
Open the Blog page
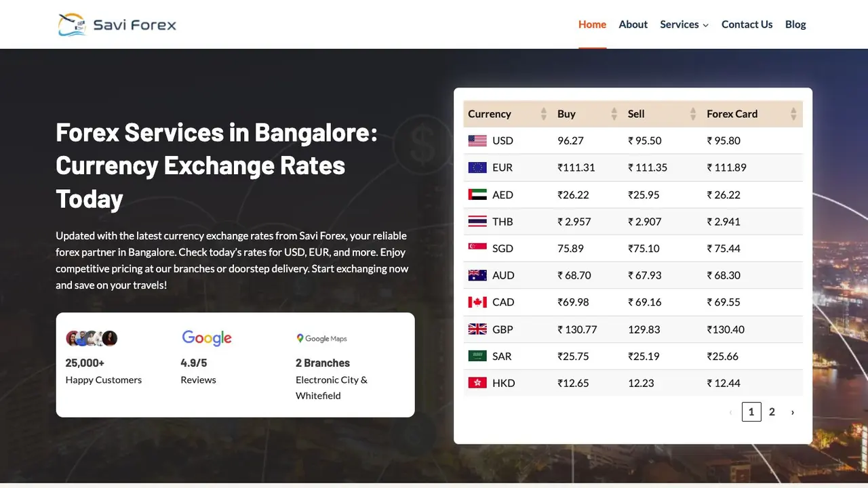[795, 24]
